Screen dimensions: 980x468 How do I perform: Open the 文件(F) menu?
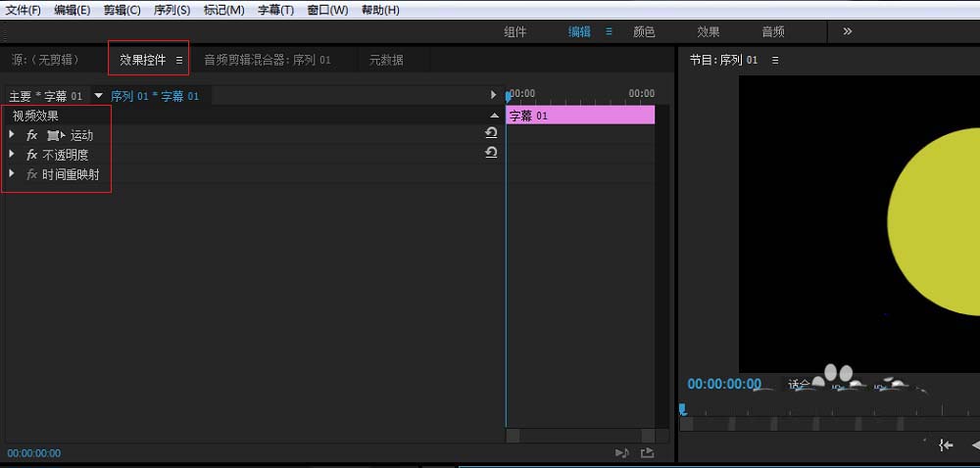(x=24, y=10)
